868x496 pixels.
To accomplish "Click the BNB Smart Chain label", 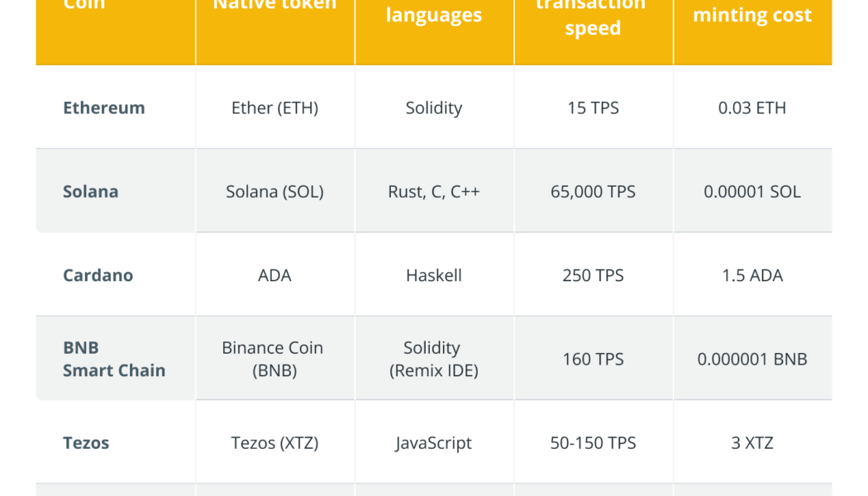I will (x=113, y=359).
